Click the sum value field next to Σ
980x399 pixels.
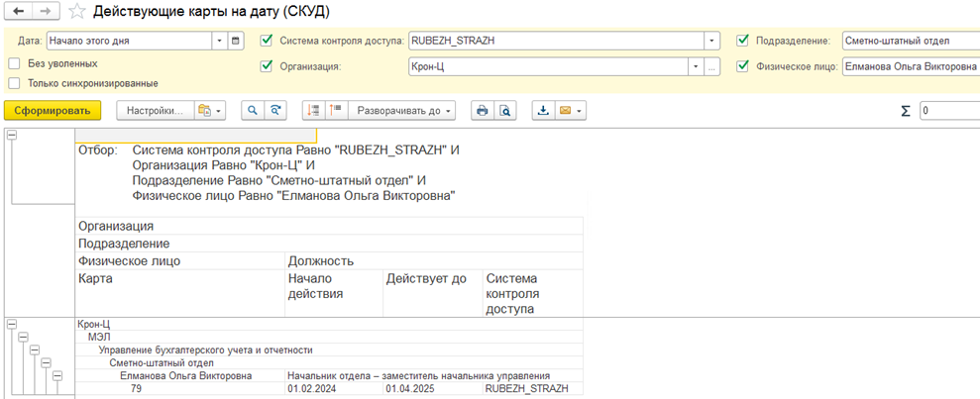coord(948,111)
